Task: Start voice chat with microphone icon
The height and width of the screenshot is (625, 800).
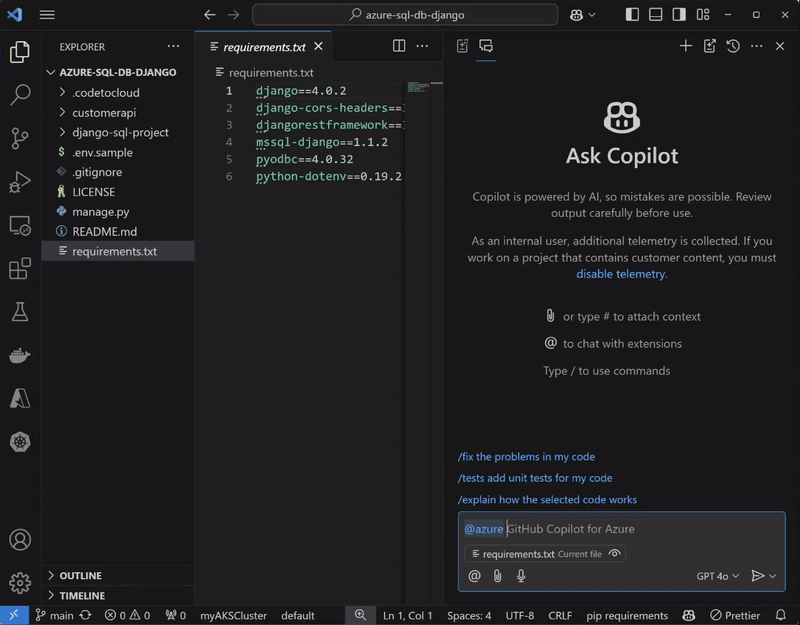Action: coord(521,576)
